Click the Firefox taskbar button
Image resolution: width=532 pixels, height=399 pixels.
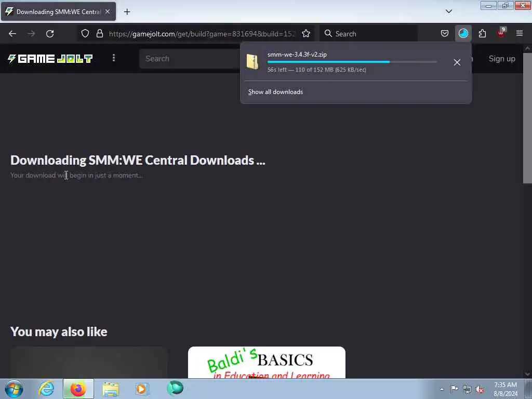point(78,389)
